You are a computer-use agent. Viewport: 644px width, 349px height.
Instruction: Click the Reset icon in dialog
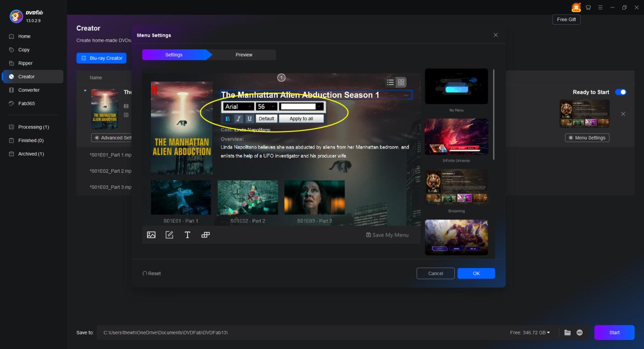(145, 273)
